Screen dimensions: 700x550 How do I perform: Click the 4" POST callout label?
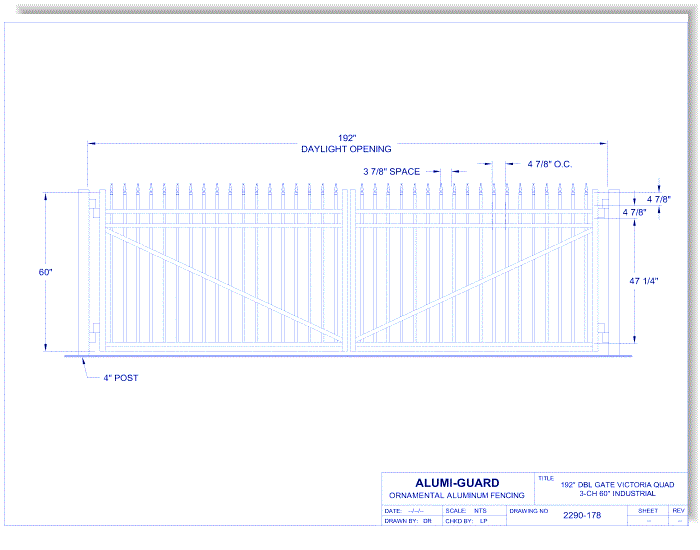[x=121, y=378]
